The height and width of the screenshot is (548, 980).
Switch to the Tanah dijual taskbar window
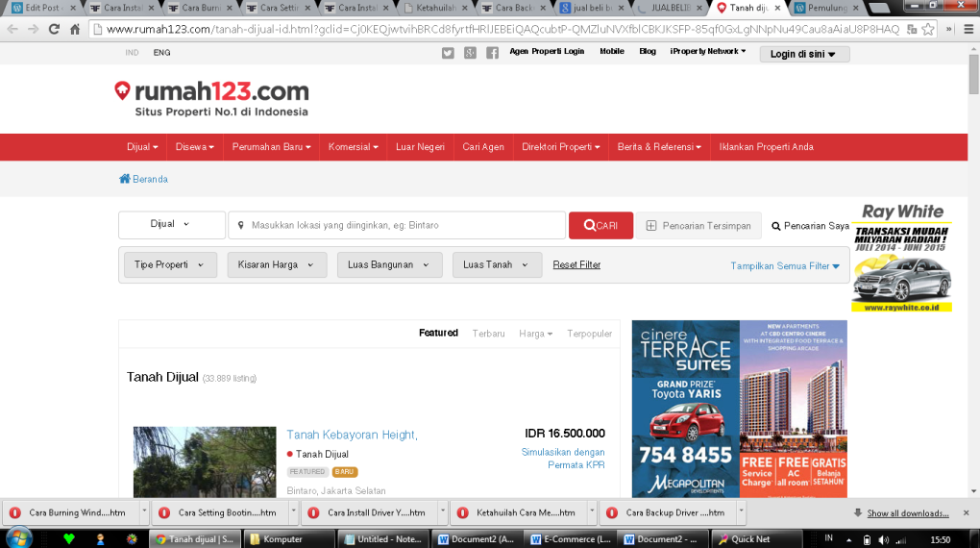(194, 538)
